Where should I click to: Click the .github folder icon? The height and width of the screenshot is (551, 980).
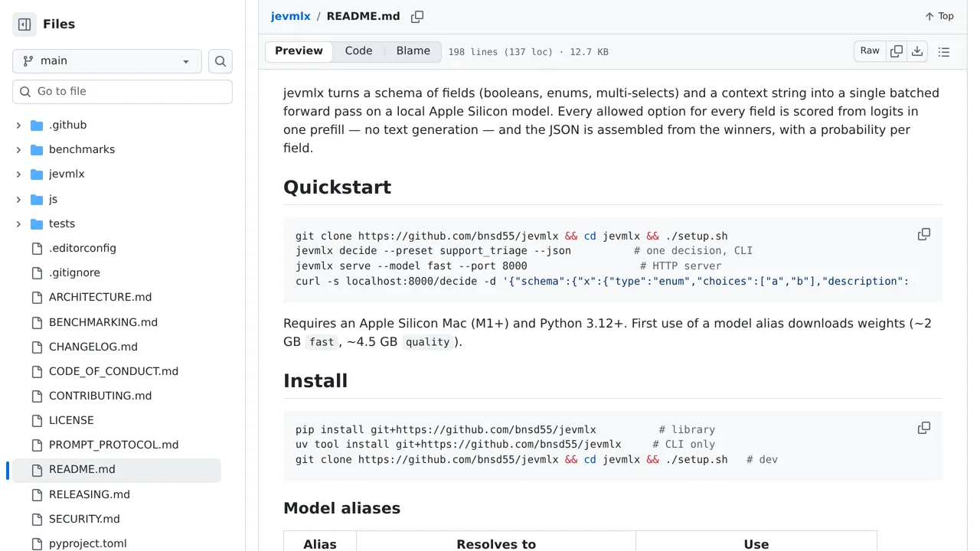(x=37, y=125)
